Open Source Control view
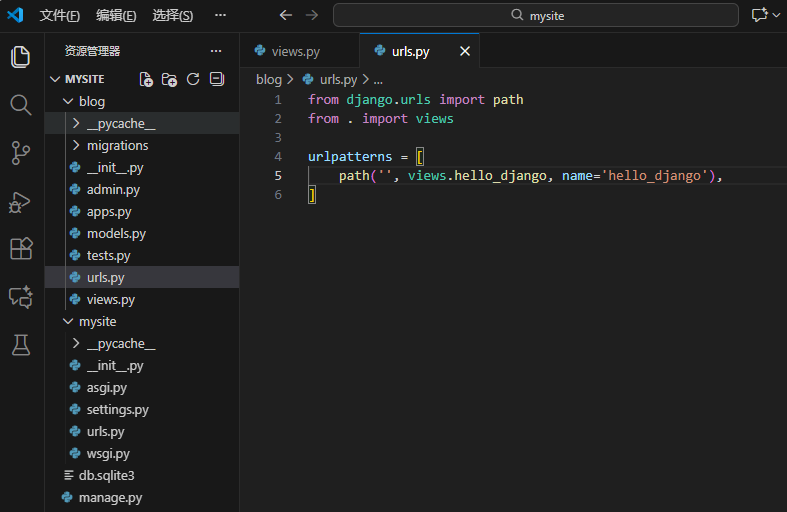Image resolution: width=787 pixels, height=512 pixels. (21, 153)
